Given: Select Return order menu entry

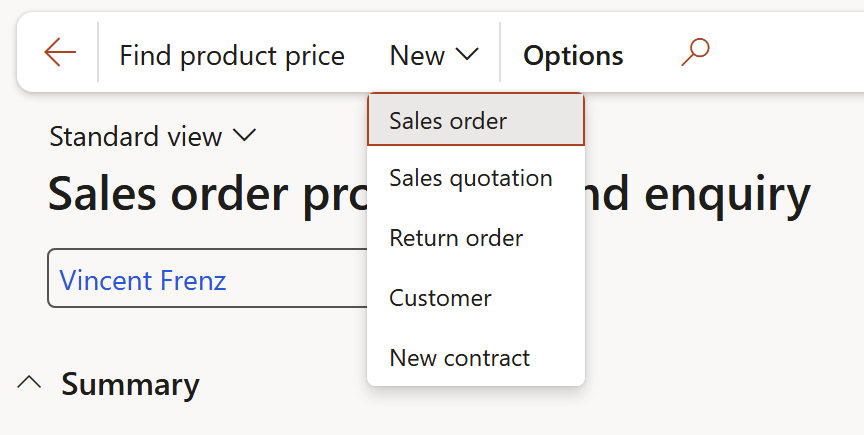Looking at the screenshot, I should coord(456,238).
